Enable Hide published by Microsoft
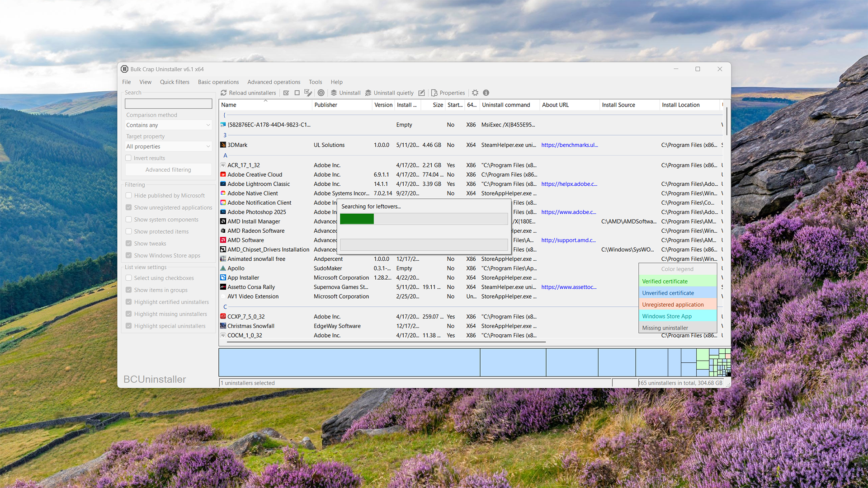This screenshot has width=868, height=488. click(x=129, y=196)
